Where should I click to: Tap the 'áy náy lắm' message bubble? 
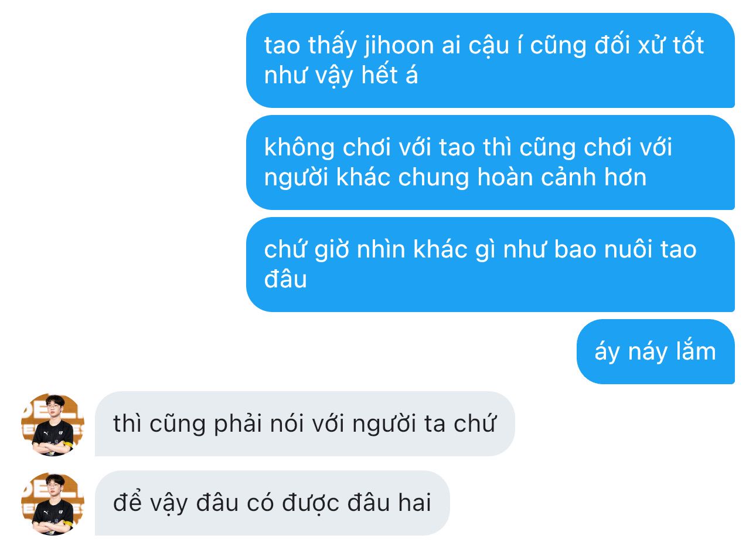[655, 351]
